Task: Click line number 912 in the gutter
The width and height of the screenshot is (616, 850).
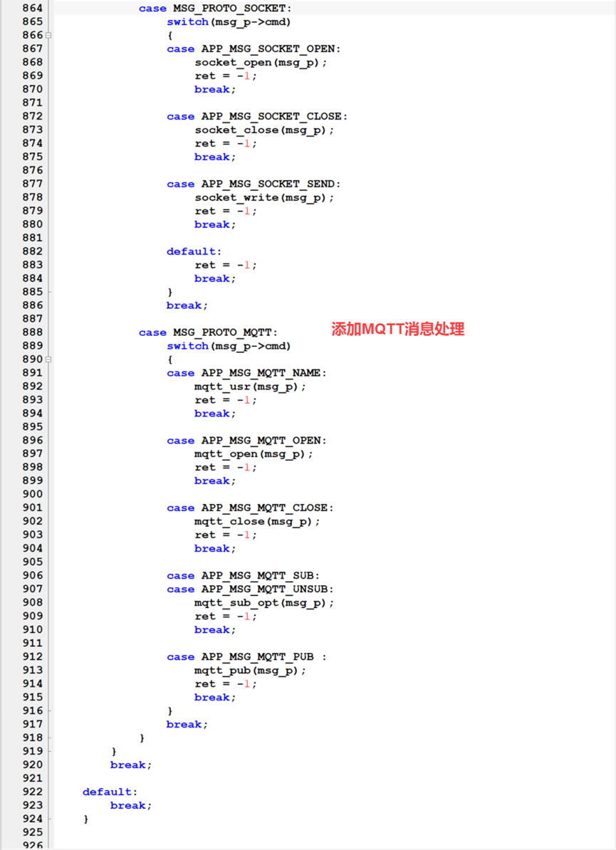Action: pyautogui.click(x=33, y=657)
